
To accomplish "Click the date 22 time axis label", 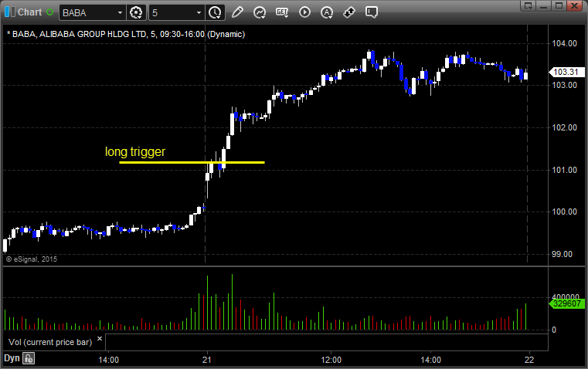I will (x=529, y=360).
